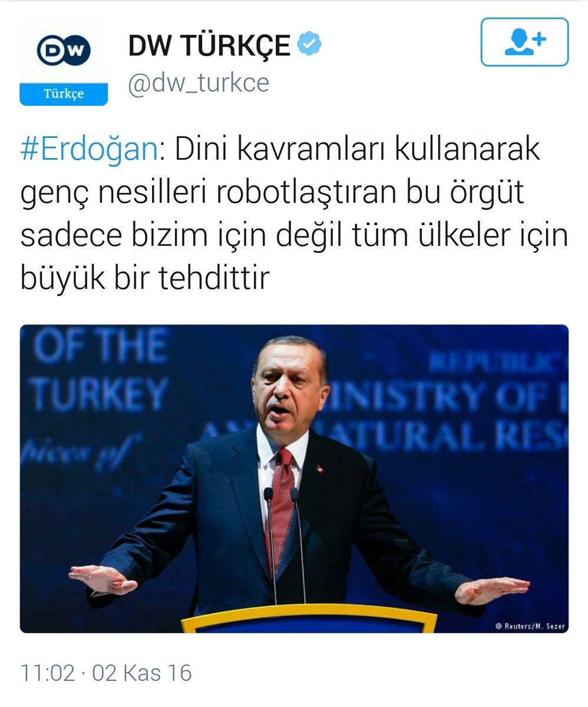Click the Türkçe label under DW logo
Viewport: 588px width, 707px height.
[x=64, y=94]
